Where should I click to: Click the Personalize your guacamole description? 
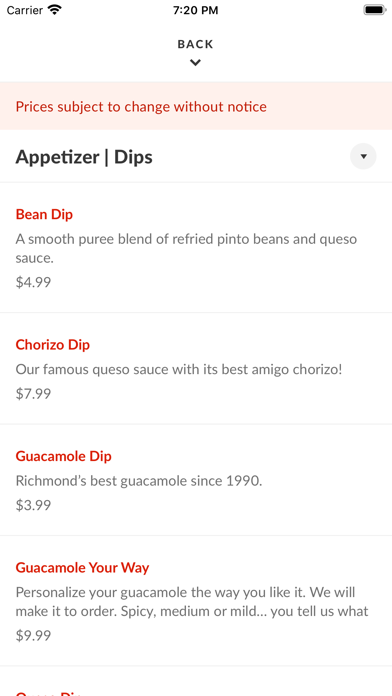pos(192,602)
